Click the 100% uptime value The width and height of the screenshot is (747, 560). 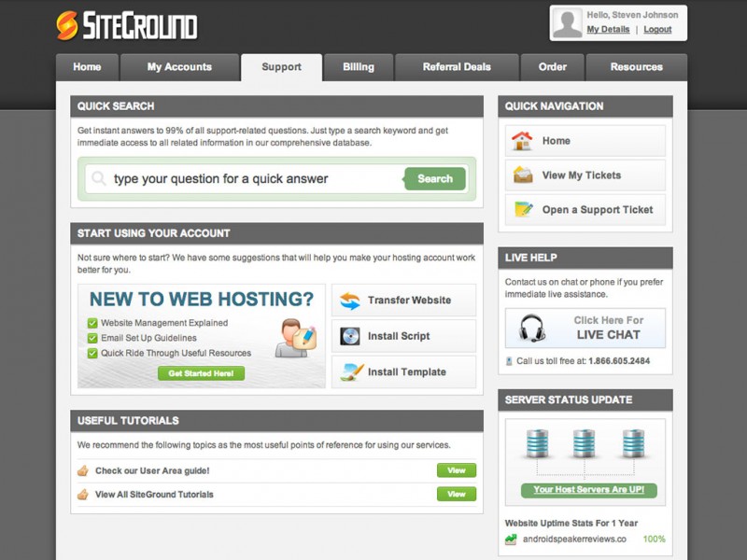pos(655,539)
